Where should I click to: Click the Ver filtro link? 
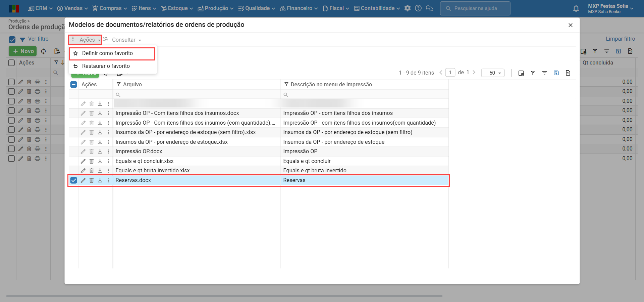38,39
